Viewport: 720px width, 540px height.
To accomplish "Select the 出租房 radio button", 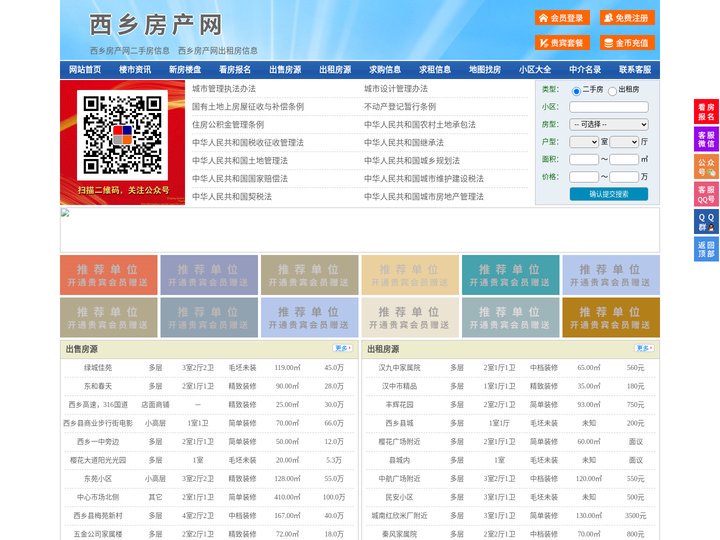I will pyautogui.click(x=612, y=90).
